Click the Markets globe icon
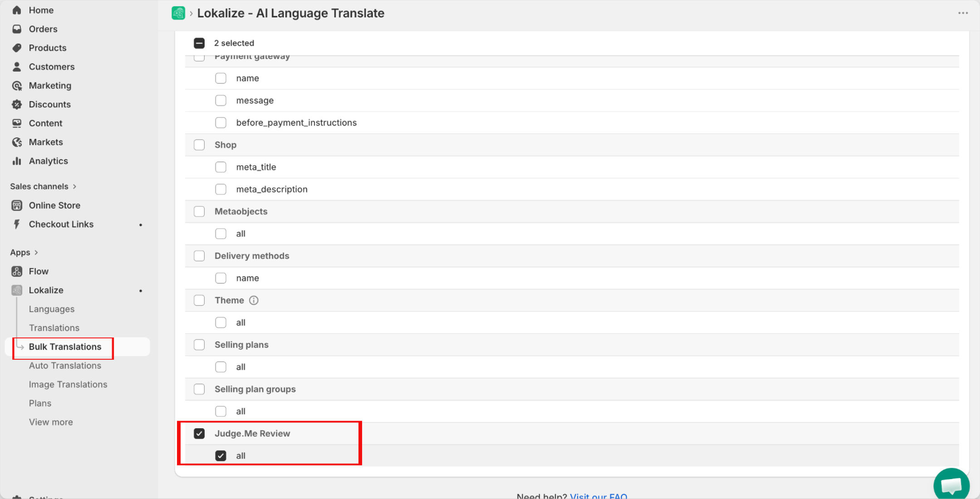980x499 pixels. (17, 142)
